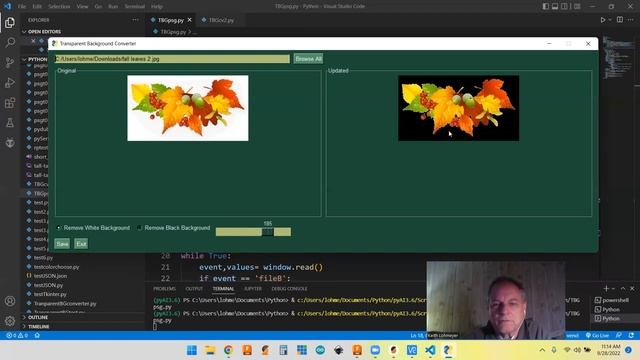Open launch profile dropdown beside plus
The image size is (640, 360).
coord(613,289)
